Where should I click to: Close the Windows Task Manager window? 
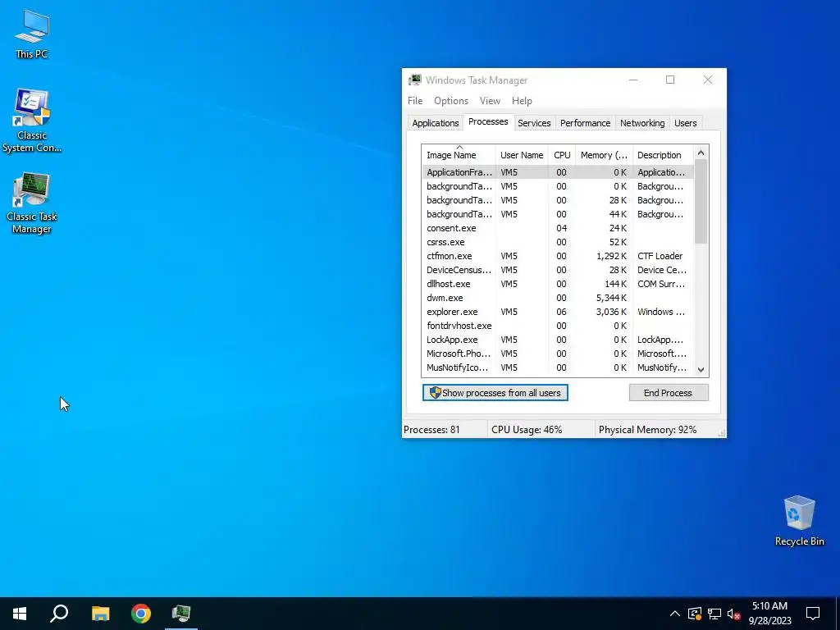pyautogui.click(x=708, y=80)
